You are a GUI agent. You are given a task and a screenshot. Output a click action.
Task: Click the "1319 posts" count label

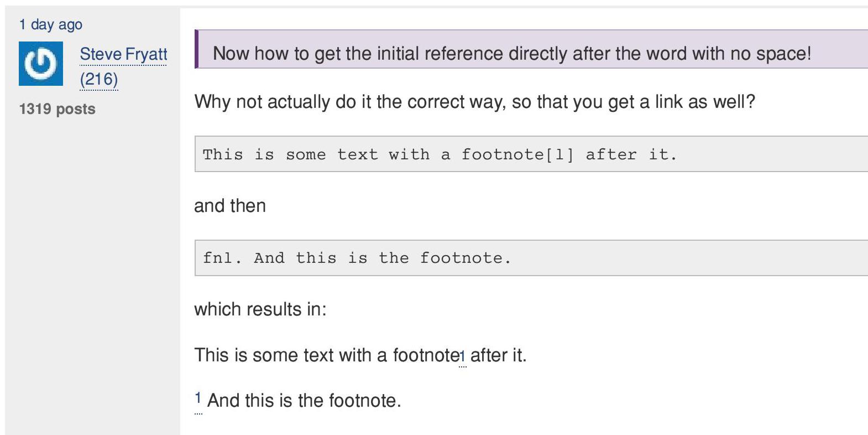click(x=57, y=109)
